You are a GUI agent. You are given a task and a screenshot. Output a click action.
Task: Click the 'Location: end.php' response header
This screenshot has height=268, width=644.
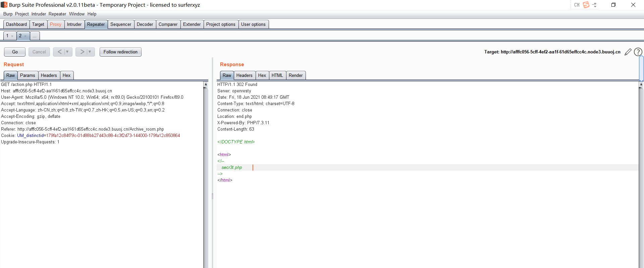(x=234, y=117)
